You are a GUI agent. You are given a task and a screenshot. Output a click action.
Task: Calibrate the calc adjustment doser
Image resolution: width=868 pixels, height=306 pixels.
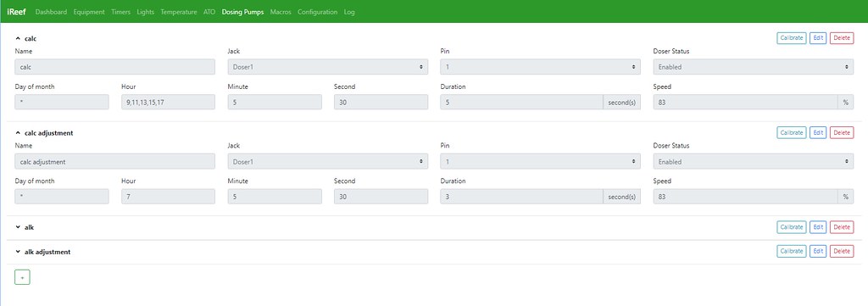coord(791,133)
